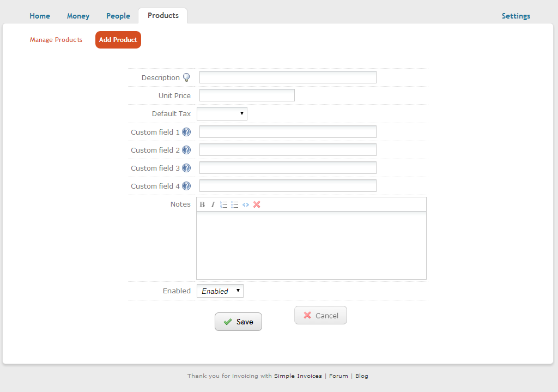
Task: Toggle italic in Notes editor
Action: click(213, 204)
